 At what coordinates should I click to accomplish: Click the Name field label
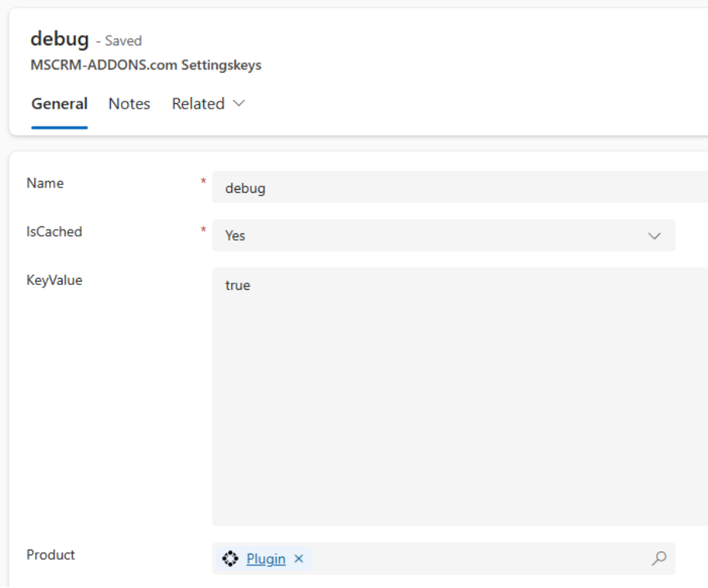[45, 184]
